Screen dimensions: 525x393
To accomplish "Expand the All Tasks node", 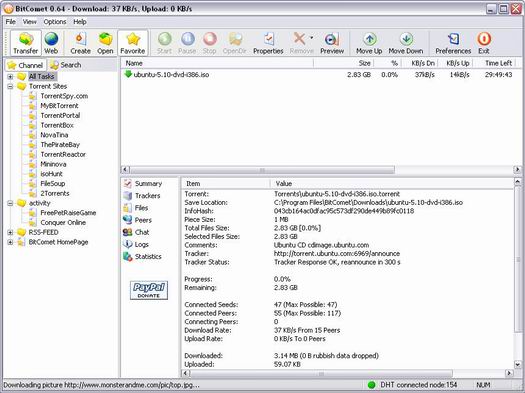I will point(10,77).
